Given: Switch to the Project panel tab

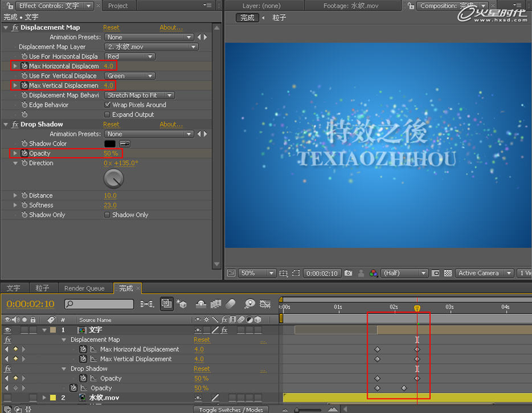Looking at the screenshot, I should click(x=118, y=6).
